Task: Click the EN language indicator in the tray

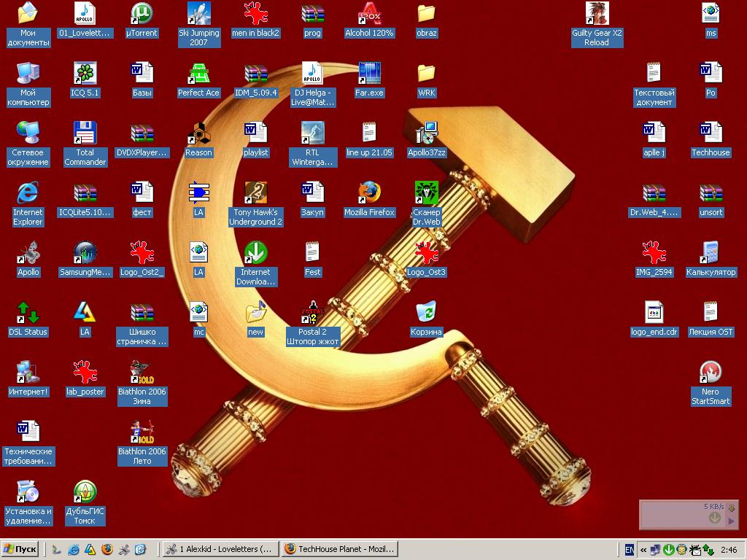Action: [x=630, y=550]
